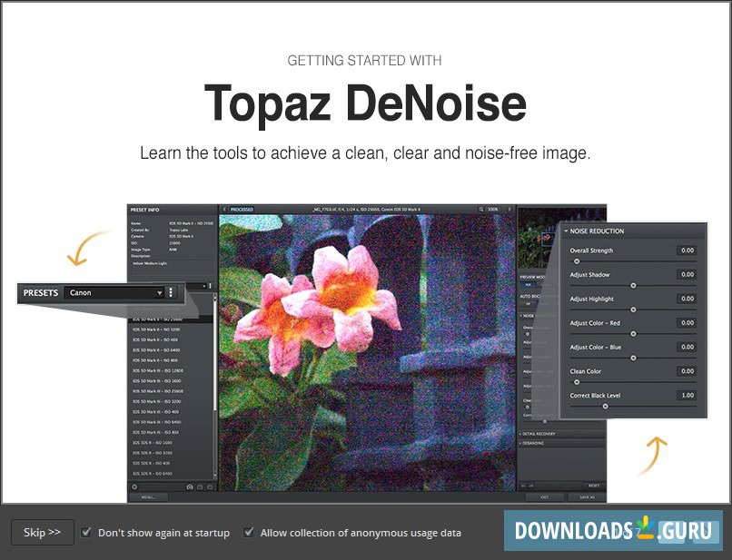The width and height of the screenshot is (732, 560).
Task: Click the Adjust Shadow value field
Action: click(x=687, y=274)
